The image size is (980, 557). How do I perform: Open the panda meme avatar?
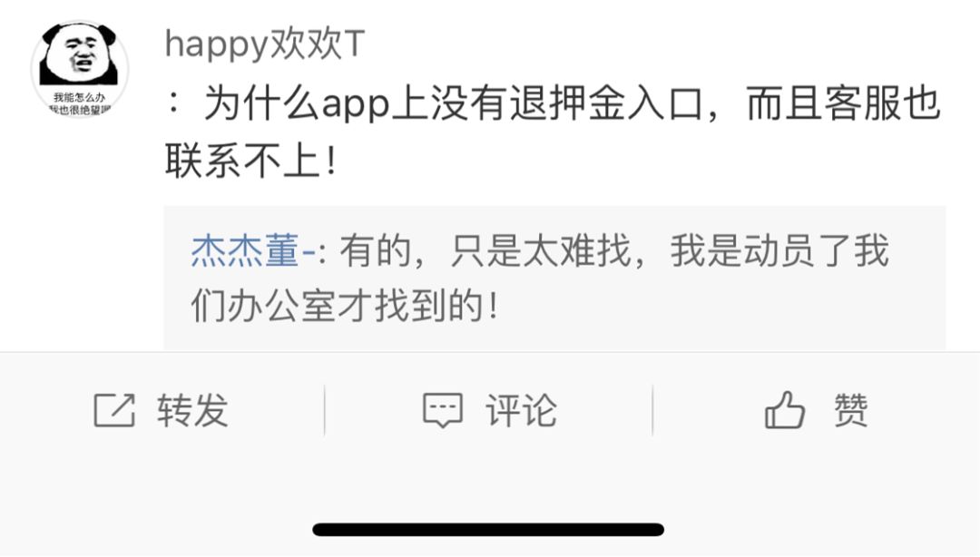click(x=80, y=68)
